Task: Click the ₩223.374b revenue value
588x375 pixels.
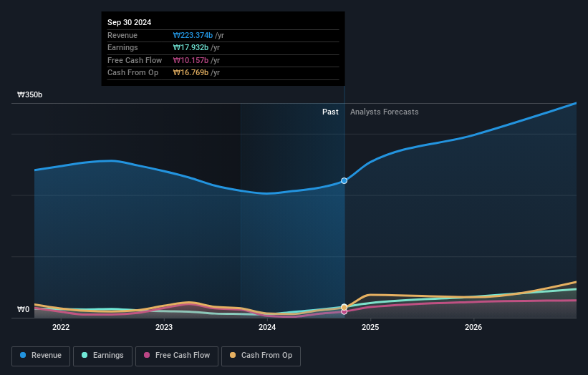Action: click(x=193, y=35)
